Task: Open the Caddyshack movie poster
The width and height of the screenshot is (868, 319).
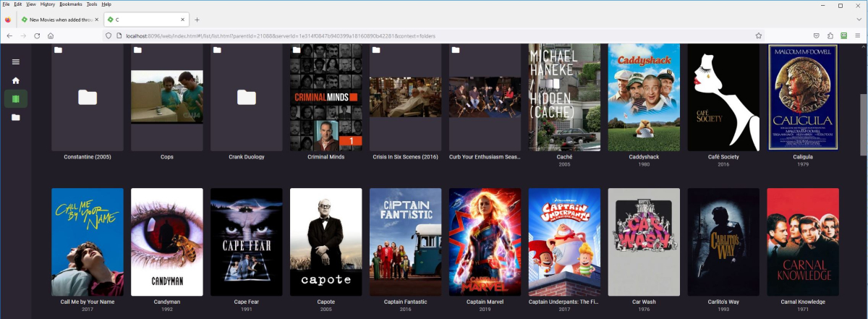Action: 644,97
